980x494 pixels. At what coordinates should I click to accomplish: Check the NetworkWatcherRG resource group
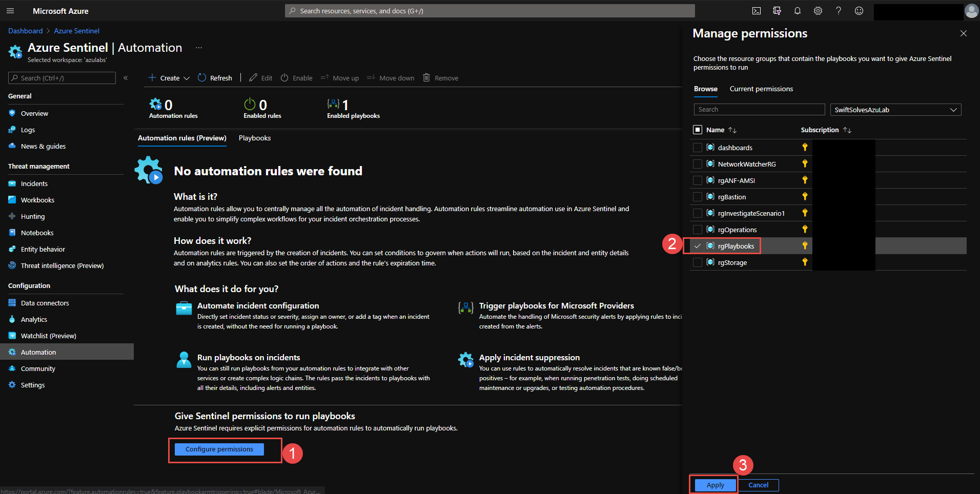click(698, 164)
